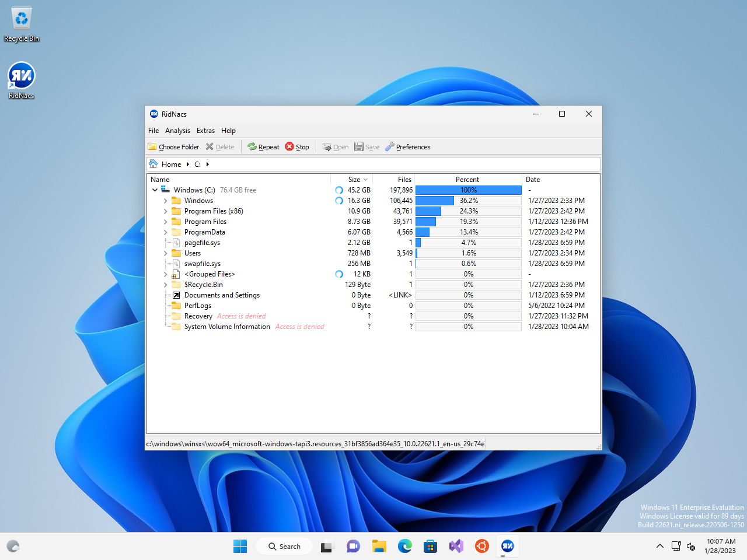The height and width of the screenshot is (560, 747).
Task: Click the Recovery folder icon
Action: (x=176, y=316)
